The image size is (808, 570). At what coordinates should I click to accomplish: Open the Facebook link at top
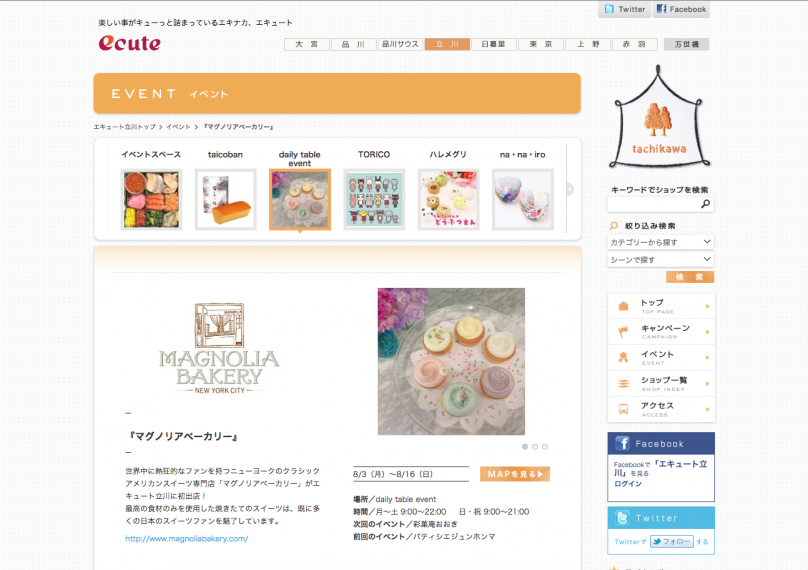(x=681, y=9)
